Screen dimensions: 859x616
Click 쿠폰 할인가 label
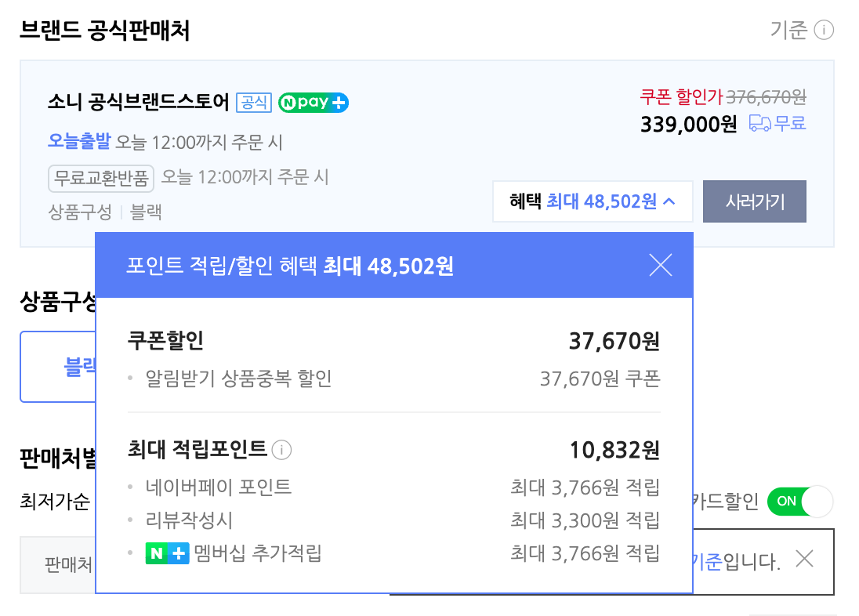point(682,97)
